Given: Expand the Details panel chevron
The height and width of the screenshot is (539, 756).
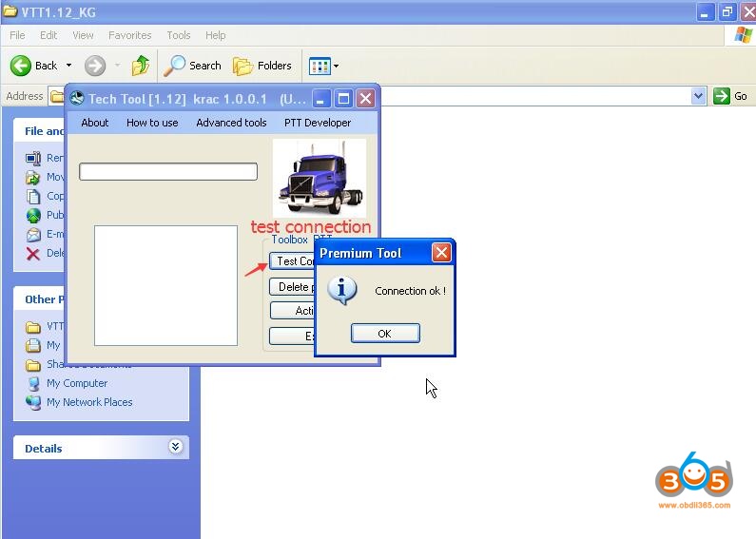Looking at the screenshot, I should (x=175, y=447).
